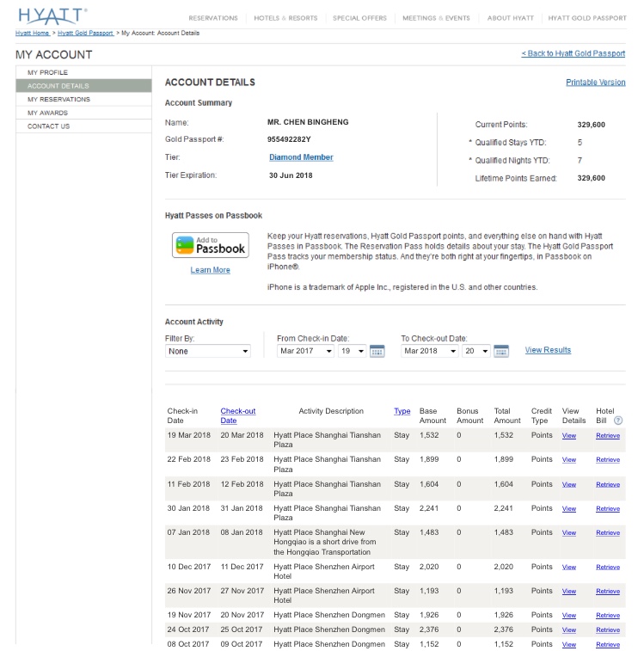Click the name MR. CHEN BINGHENG

click(308, 122)
